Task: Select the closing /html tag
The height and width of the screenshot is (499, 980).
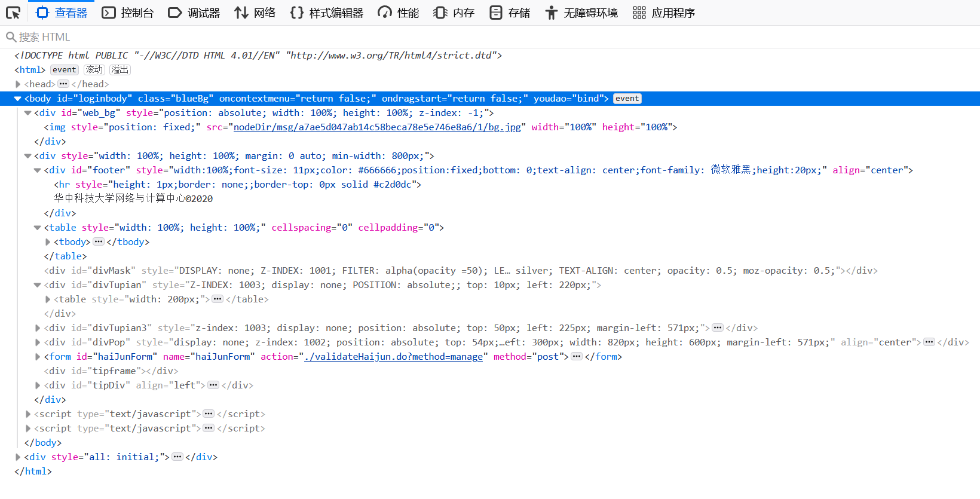Action: coord(33,472)
